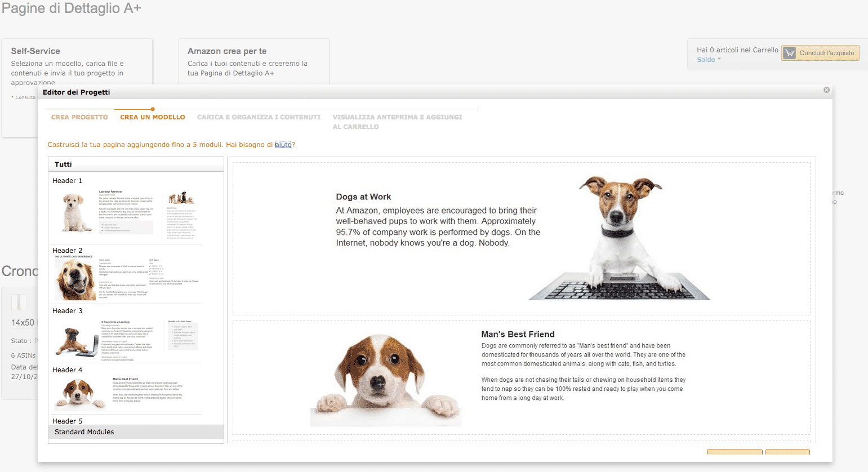
Task: Open the aiuto help link
Action: (283, 145)
